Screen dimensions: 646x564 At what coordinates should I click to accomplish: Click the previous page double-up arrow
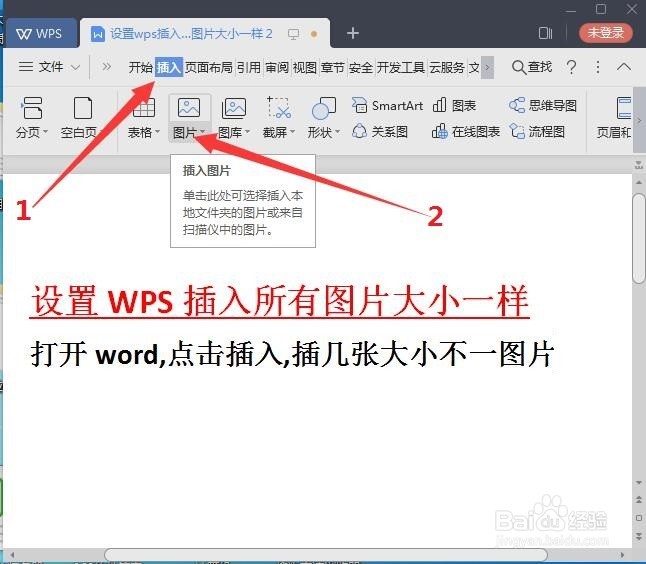pos(639,499)
